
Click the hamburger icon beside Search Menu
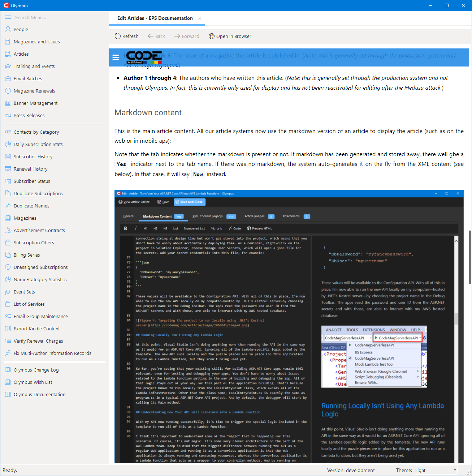pyautogui.click(x=8, y=17)
